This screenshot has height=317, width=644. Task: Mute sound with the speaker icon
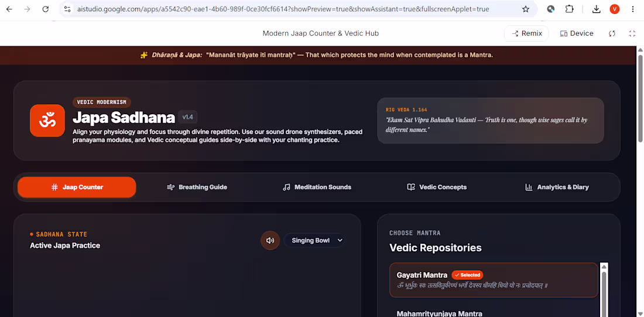coord(270,240)
